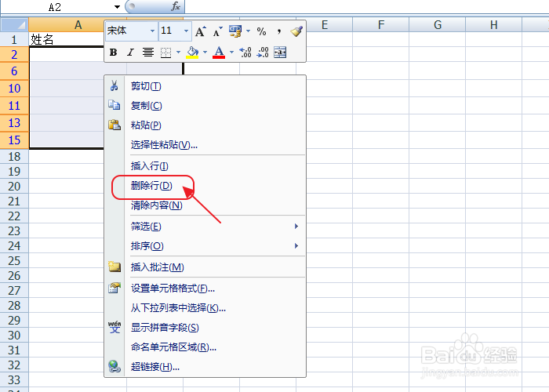Open the font size 11 dropdown
This screenshot has width=549, height=392.
coord(187,31)
